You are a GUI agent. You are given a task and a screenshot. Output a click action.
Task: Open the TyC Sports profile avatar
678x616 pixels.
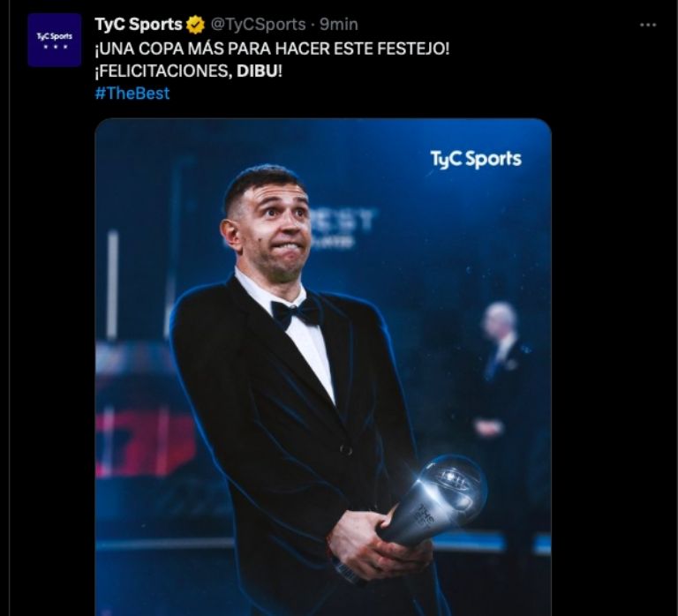coord(55,40)
